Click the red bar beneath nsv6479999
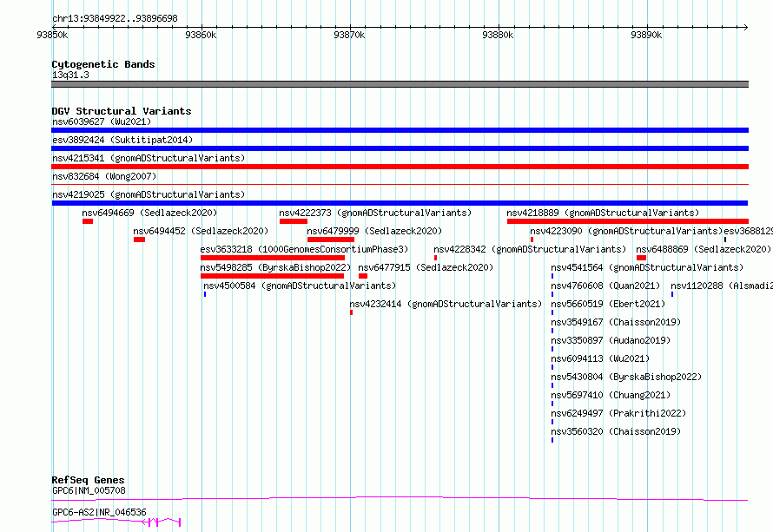The height and width of the screenshot is (532, 773). point(331,240)
